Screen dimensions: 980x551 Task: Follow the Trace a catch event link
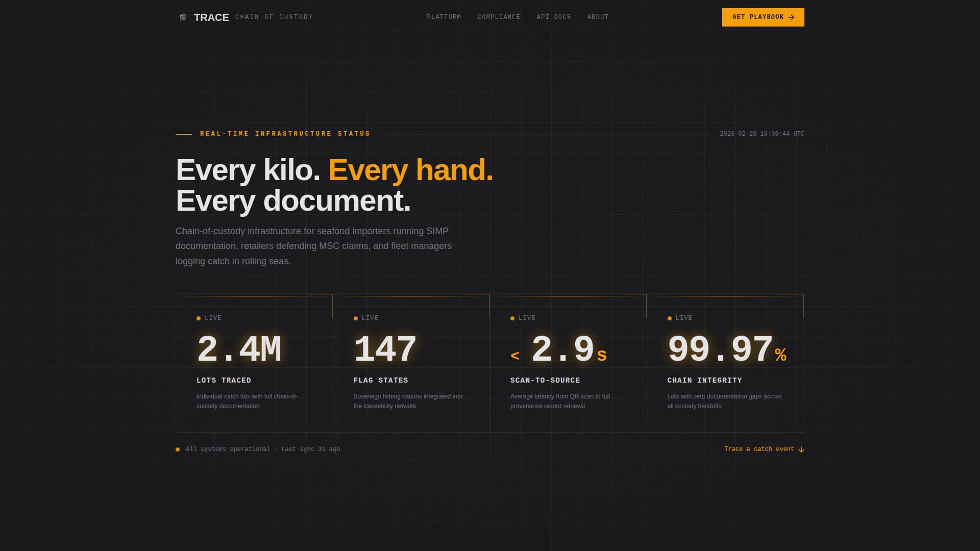point(758,449)
